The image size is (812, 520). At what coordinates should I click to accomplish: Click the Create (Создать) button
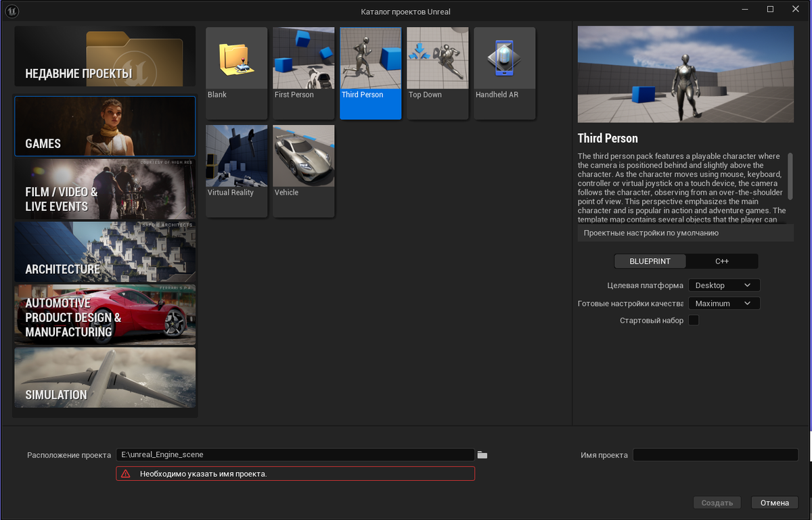coord(717,503)
